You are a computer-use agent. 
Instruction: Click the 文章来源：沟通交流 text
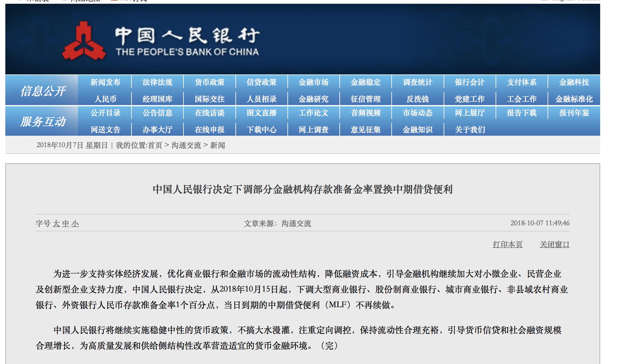[x=277, y=223]
